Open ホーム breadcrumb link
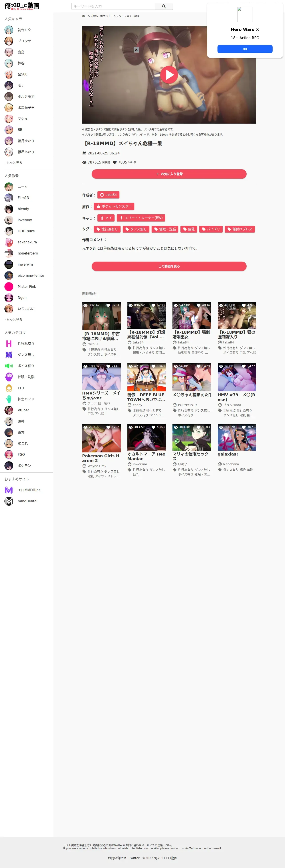 pos(86,16)
